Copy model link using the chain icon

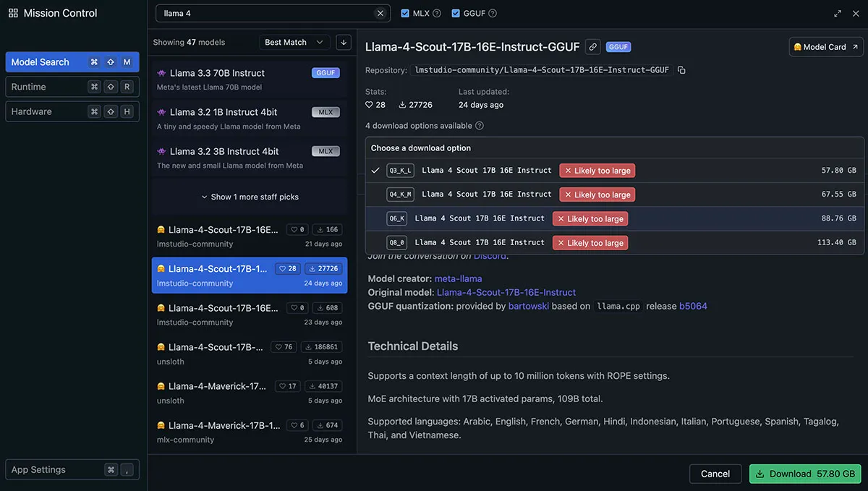pyautogui.click(x=592, y=47)
